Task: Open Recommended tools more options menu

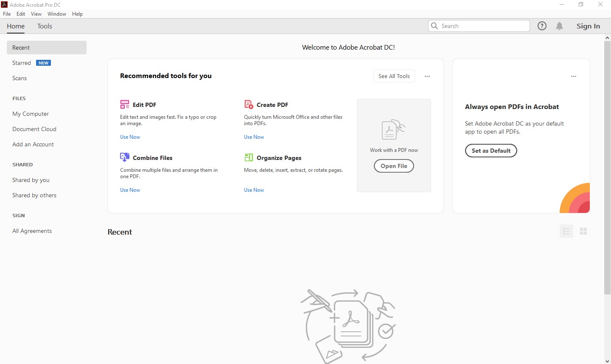Action: [x=427, y=76]
